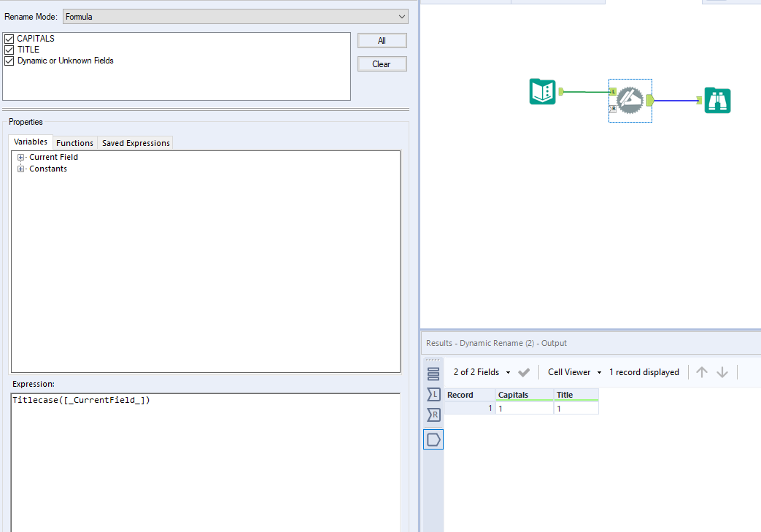Click the All button to select fields

coord(382,40)
